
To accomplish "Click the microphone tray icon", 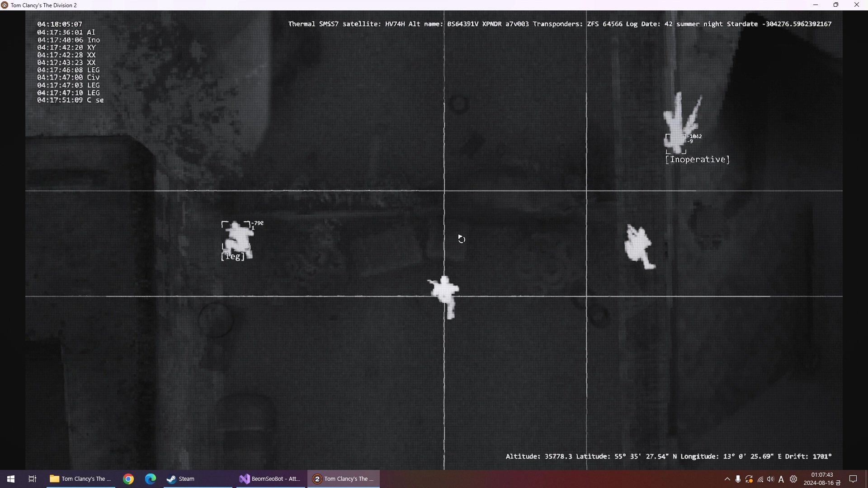I will pos(738,479).
